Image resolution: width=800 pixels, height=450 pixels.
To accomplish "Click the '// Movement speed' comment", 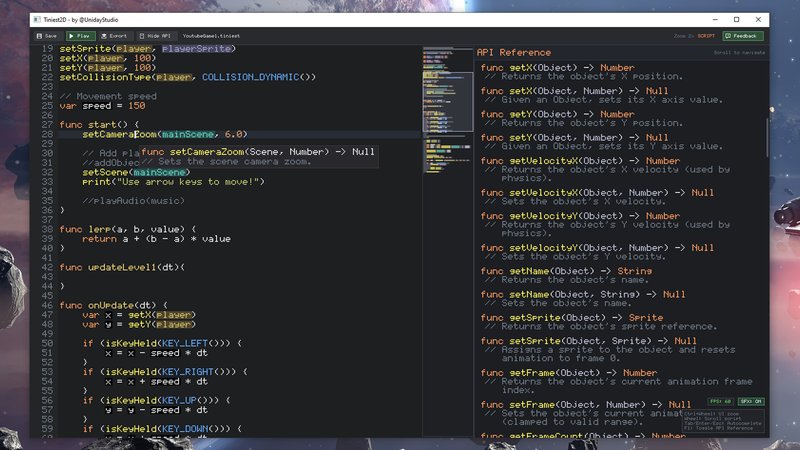I will tap(108, 96).
